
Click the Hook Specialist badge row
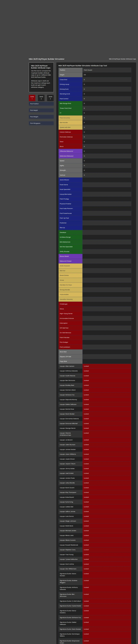pos(95,190)
